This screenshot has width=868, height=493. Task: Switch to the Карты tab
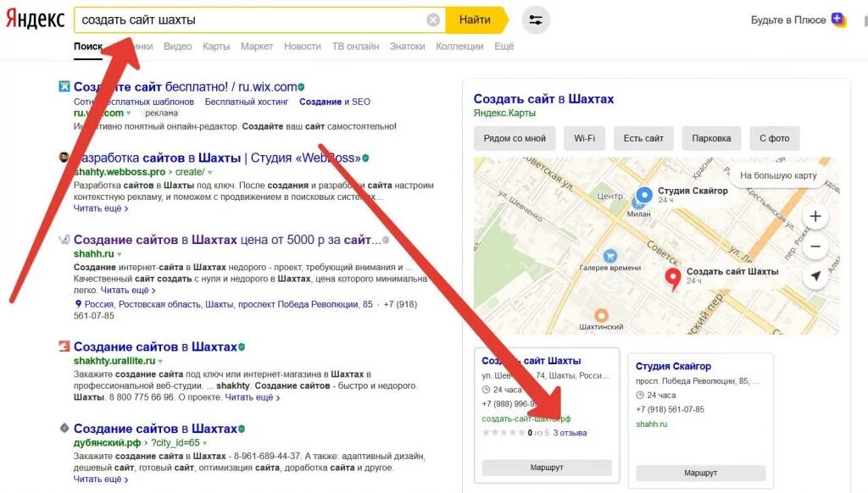(x=216, y=47)
